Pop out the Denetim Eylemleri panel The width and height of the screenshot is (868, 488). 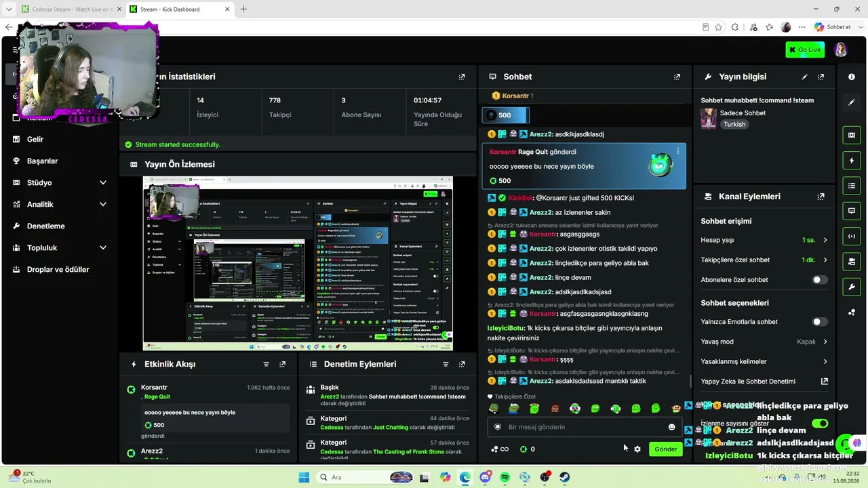point(462,364)
